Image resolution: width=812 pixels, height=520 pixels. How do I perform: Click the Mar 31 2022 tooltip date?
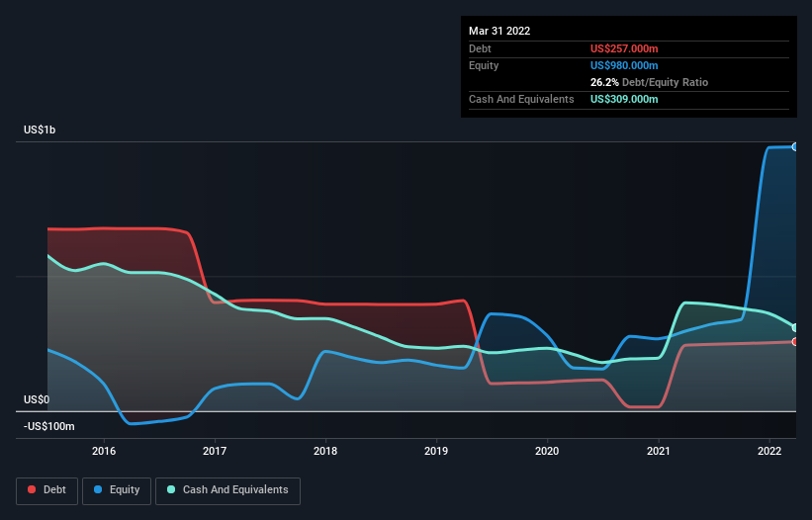499,31
